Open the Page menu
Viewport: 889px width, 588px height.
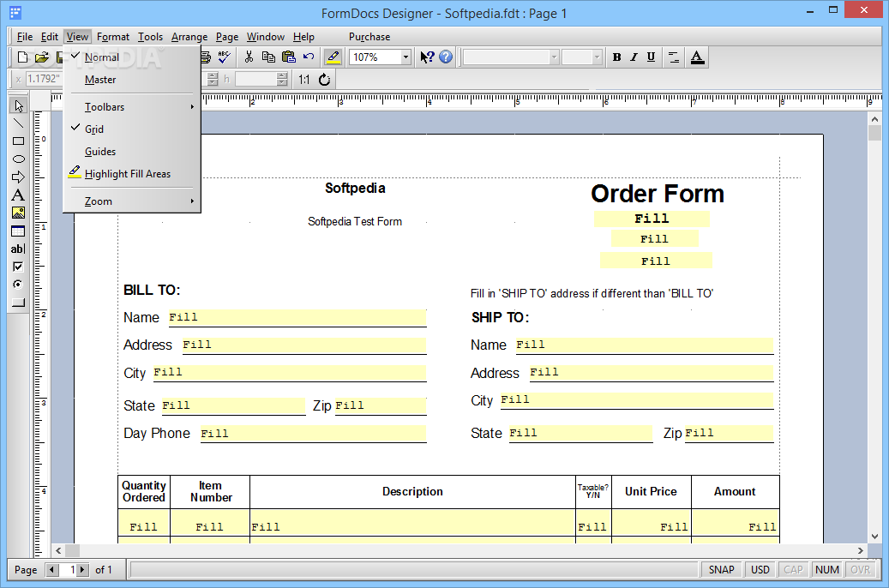227,37
